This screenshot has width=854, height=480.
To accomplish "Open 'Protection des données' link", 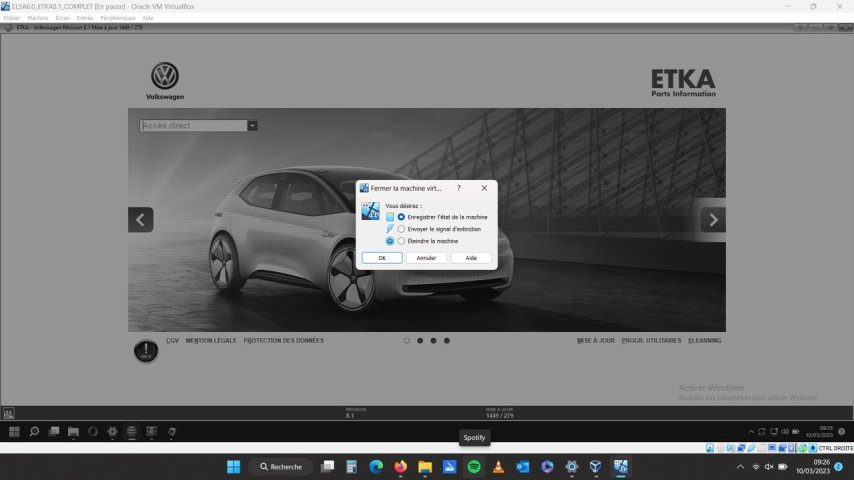I will pyautogui.click(x=283, y=341).
